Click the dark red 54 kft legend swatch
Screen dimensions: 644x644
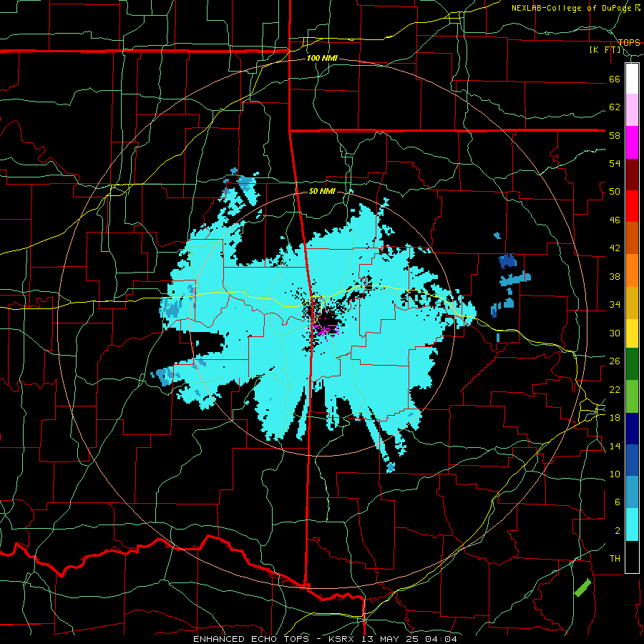click(x=632, y=175)
